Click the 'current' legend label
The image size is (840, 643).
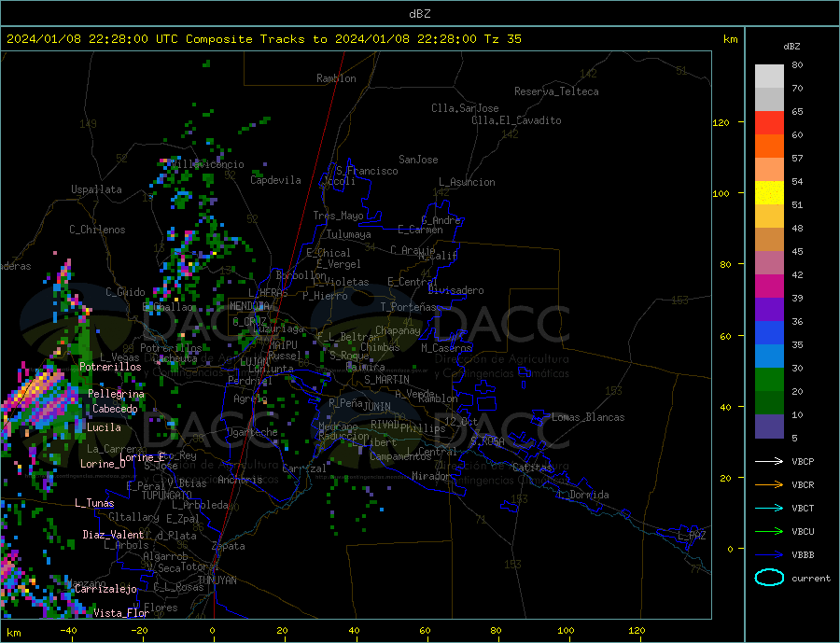click(x=811, y=579)
